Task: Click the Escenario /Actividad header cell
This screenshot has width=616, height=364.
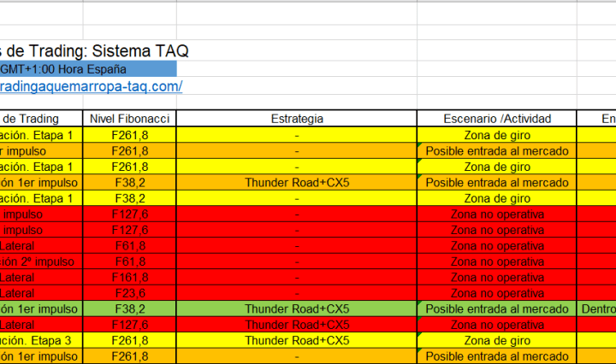Action: click(497, 119)
